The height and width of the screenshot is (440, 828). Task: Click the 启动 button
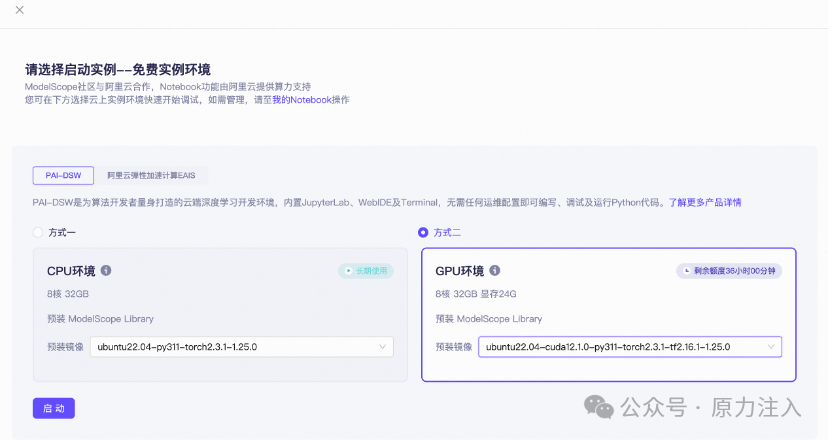54,408
